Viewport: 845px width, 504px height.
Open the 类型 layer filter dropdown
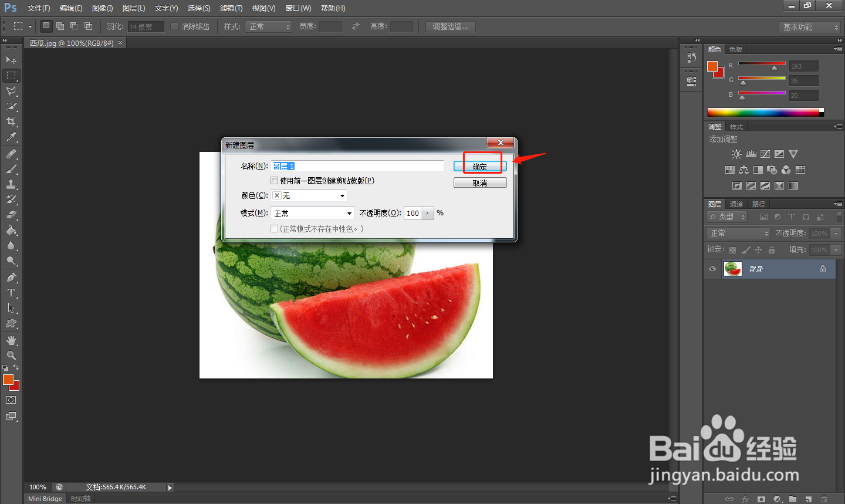(727, 217)
